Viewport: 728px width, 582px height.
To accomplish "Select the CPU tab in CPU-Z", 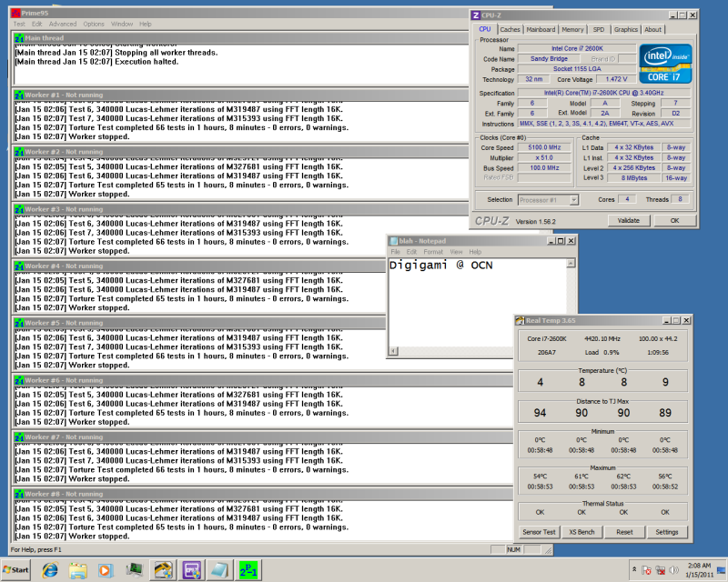I will [x=485, y=29].
